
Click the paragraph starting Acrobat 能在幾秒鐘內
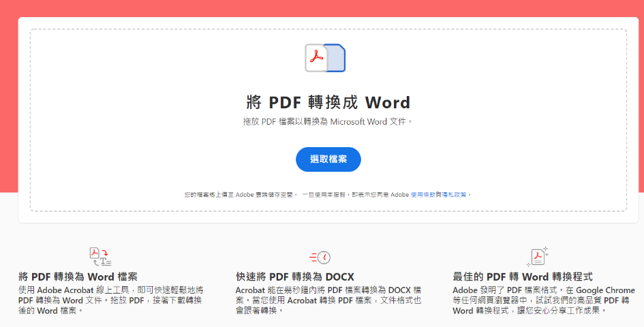(328, 300)
